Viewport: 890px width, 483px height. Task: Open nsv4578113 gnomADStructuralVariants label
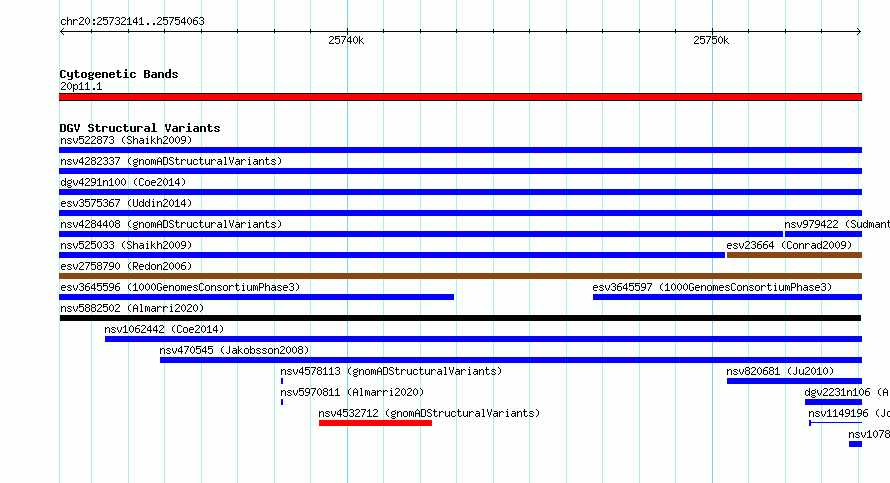pos(391,371)
